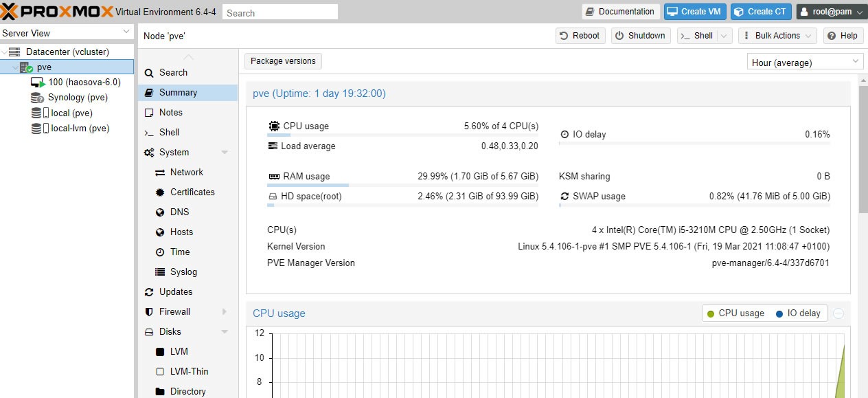Open the Certificates menu item
The image size is (868, 398).
pos(187,192)
